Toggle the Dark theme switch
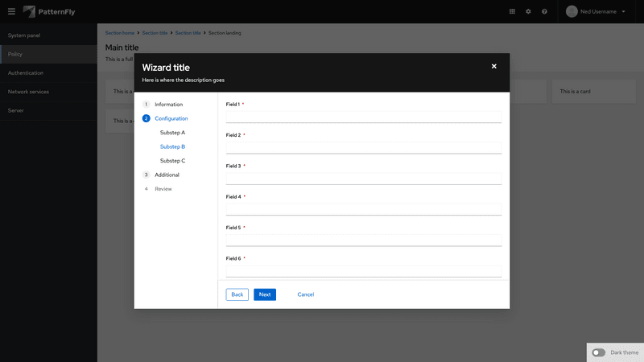This screenshot has width=644, height=362. tap(599, 352)
